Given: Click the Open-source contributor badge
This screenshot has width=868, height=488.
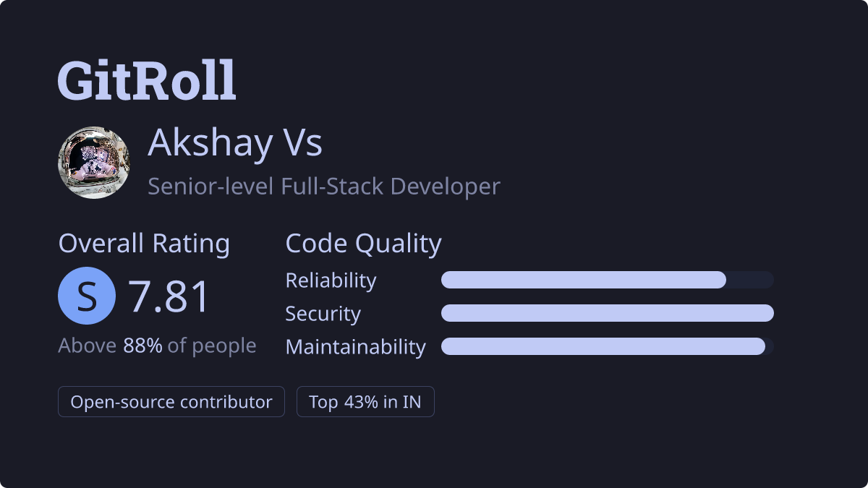Looking at the screenshot, I should tap(171, 402).
